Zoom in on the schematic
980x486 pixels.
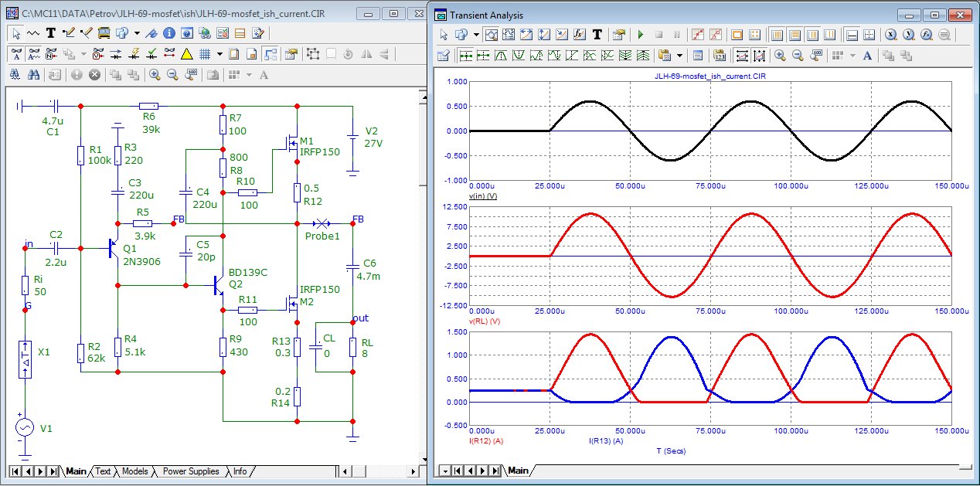[155, 75]
